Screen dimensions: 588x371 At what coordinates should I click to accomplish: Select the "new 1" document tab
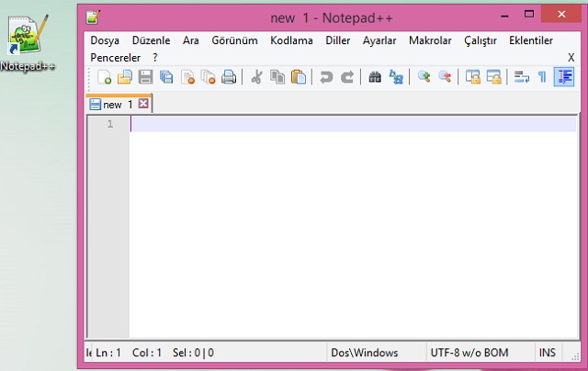pyautogui.click(x=118, y=105)
